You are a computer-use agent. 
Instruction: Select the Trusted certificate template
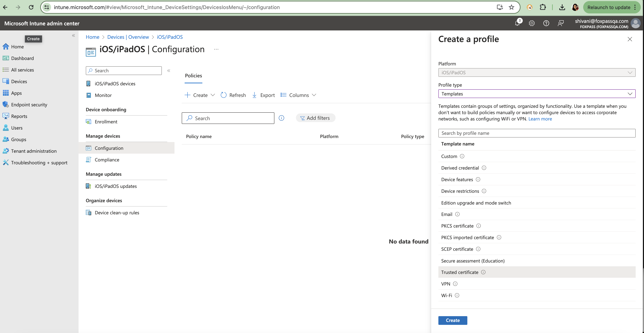[x=460, y=272]
